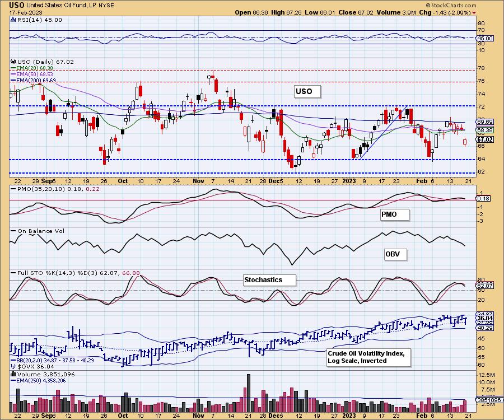This screenshot has height=420, width=504.
Task: Click the Stochastics annotation box
Action: click(x=270, y=280)
